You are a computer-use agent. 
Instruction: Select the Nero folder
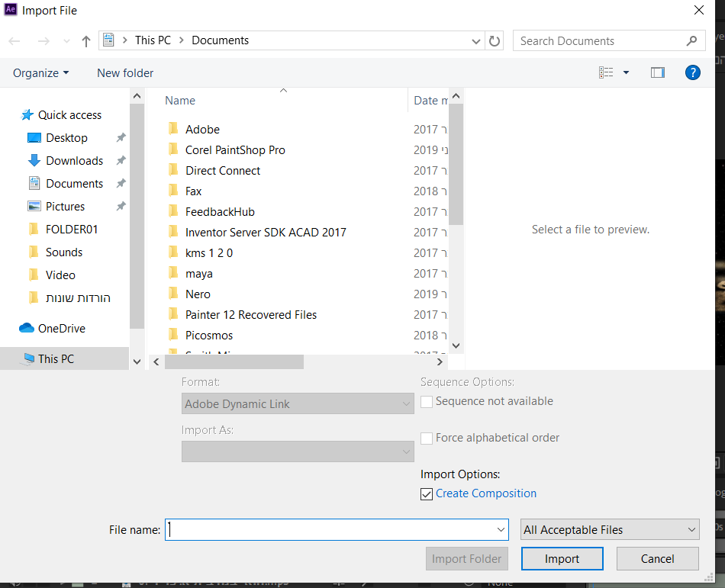198,294
